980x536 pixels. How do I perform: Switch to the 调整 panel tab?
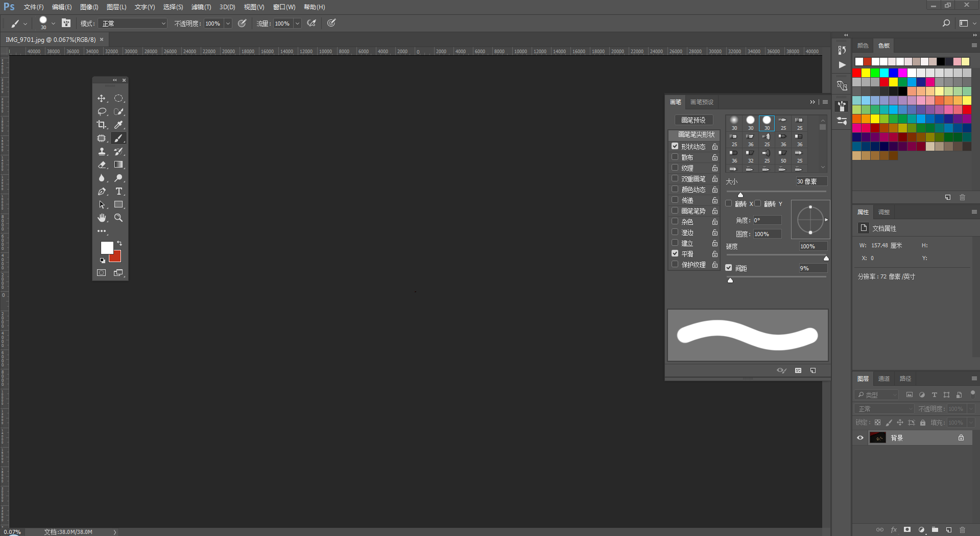point(884,212)
